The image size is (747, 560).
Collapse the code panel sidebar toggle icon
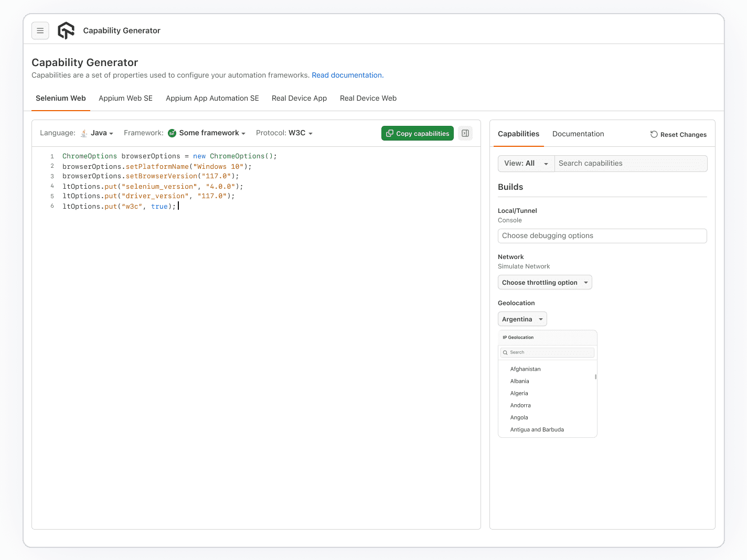click(465, 133)
